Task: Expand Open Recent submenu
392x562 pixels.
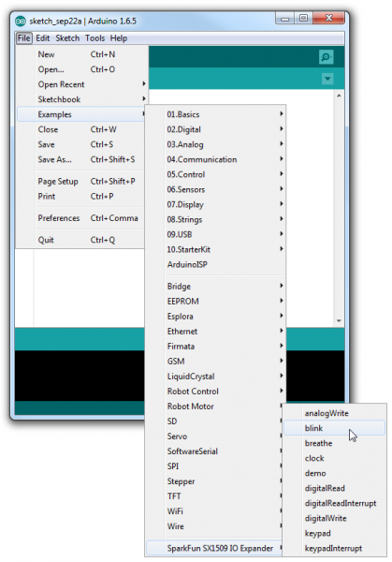Action: (82, 84)
